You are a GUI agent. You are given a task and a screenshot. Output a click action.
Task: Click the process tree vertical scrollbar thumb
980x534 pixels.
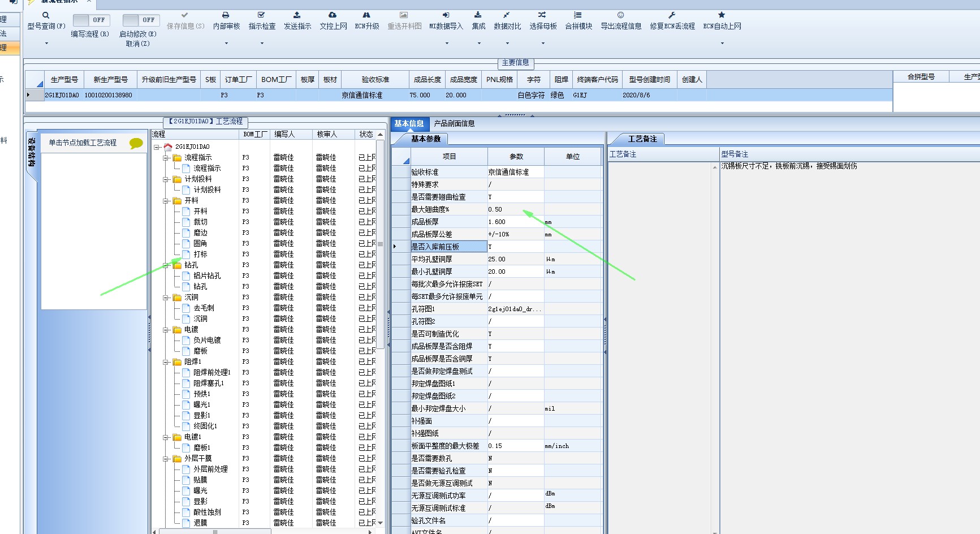[380, 243]
